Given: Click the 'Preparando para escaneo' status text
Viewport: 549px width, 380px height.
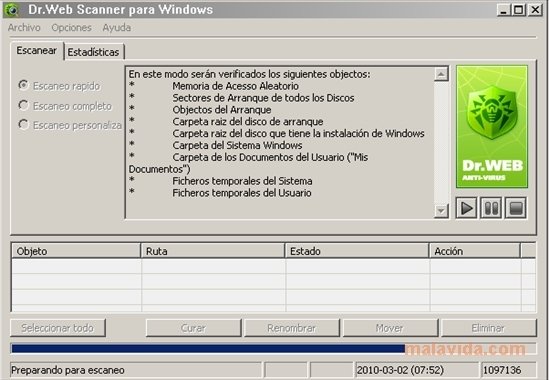Looking at the screenshot, I should coord(68,370).
